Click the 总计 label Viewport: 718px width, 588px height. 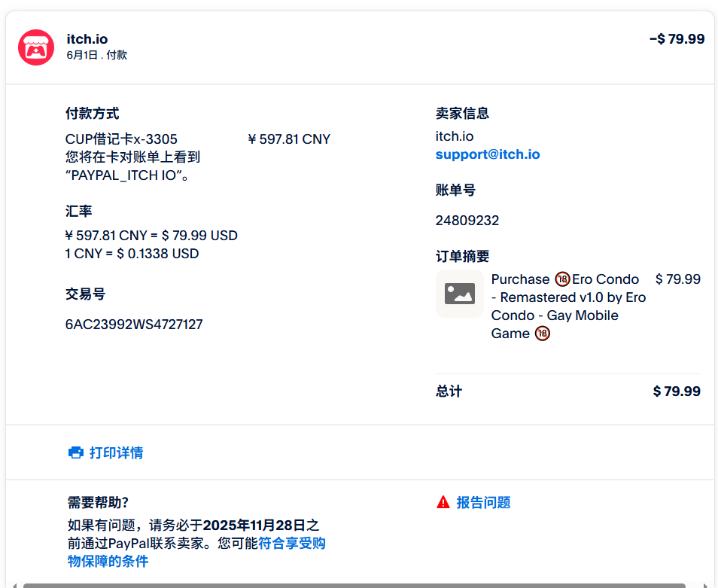pos(449,391)
